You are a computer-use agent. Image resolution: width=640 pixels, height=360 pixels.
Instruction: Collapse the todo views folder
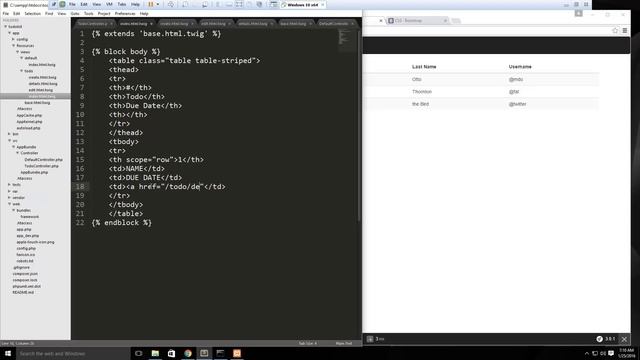[22, 71]
